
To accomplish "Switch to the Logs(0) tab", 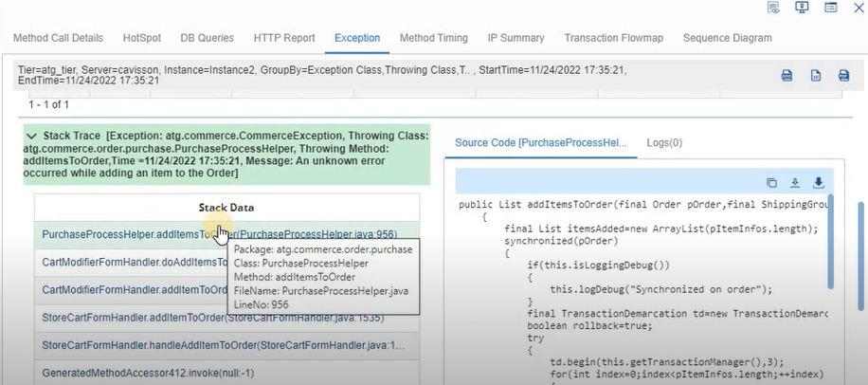I will (664, 142).
